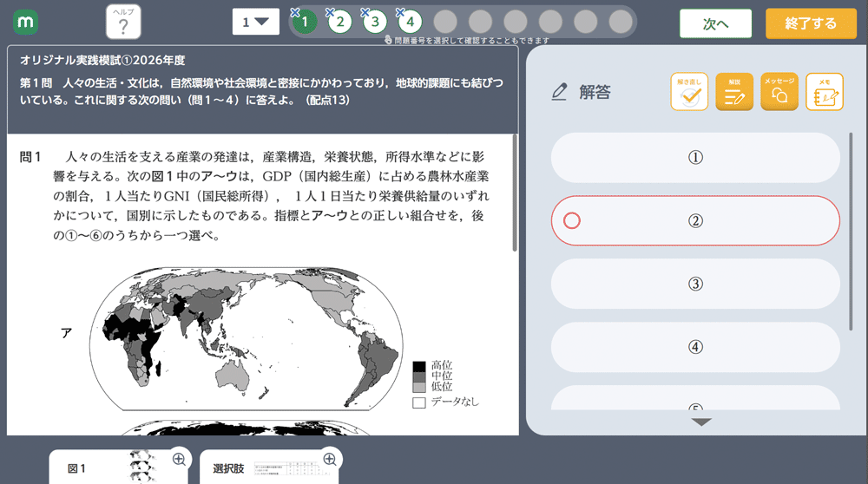The width and height of the screenshot is (868, 484).
Task: Select answer choice ②
Action: tap(695, 220)
